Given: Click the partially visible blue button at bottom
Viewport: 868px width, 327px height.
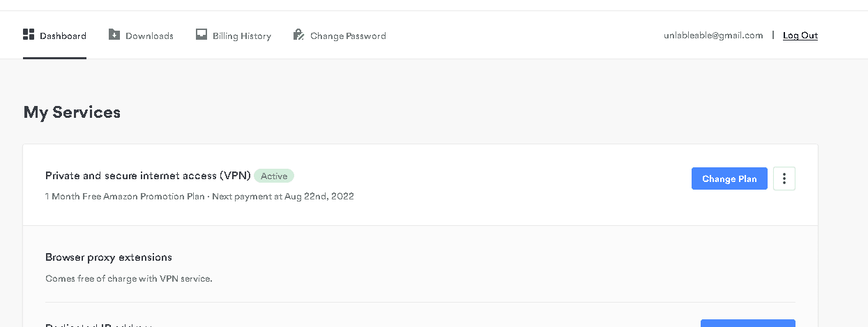Looking at the screenshot, I should (747, 323).
